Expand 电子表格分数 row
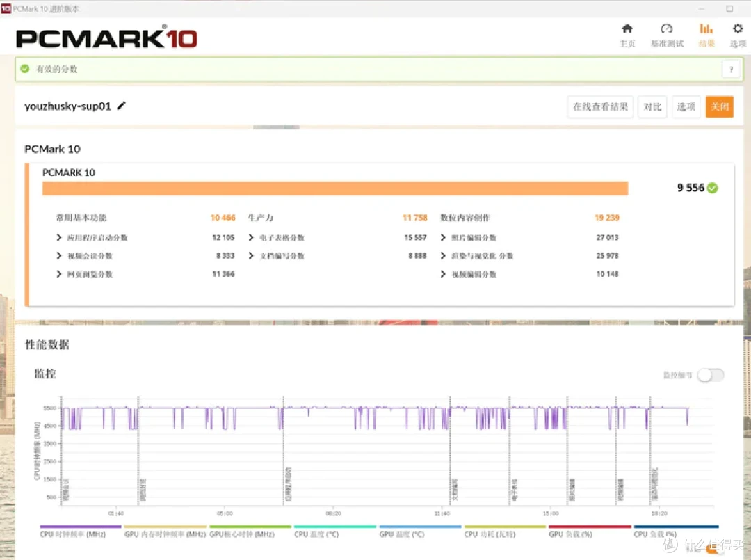The height and width of the screenshot is (560, 751). [251, 238]
